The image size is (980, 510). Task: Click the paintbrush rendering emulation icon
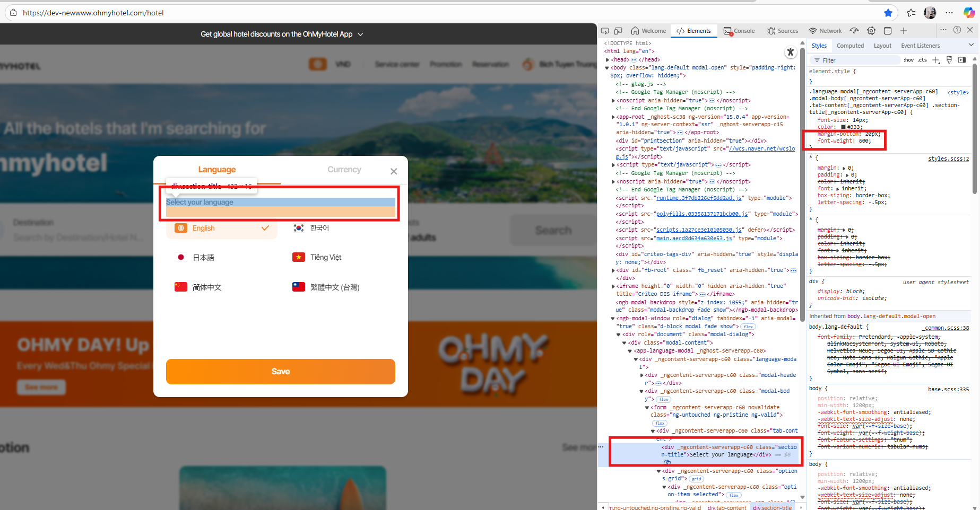(x=949, y=60)
